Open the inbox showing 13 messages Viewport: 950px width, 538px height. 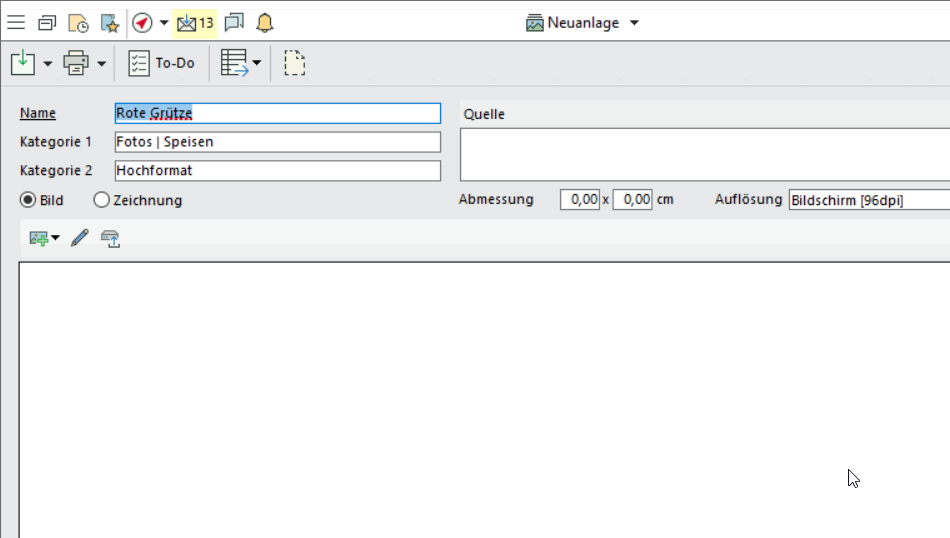194,22
